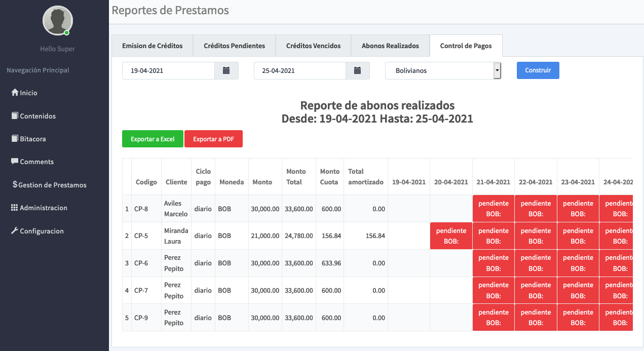Click Miranda Laura's pendiente cell for 20-04-2021
This screenshot has width=644, height=351.
[451, 236]
